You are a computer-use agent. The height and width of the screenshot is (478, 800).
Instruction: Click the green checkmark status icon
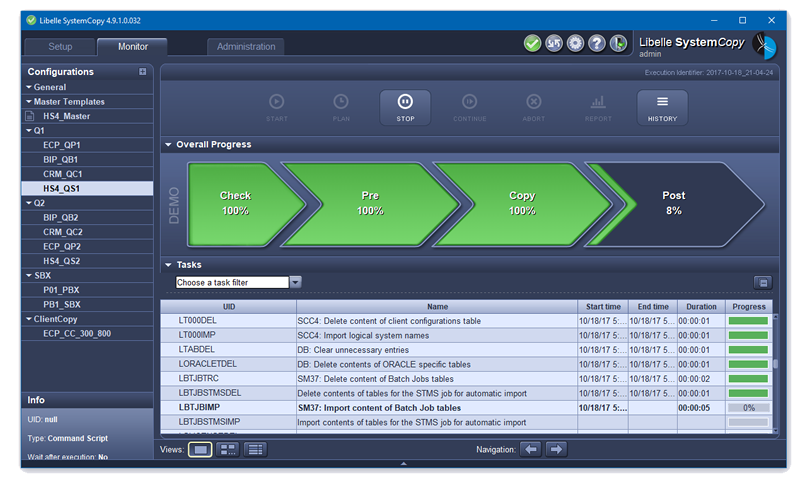pyautogui.click(x=532, y=44)
